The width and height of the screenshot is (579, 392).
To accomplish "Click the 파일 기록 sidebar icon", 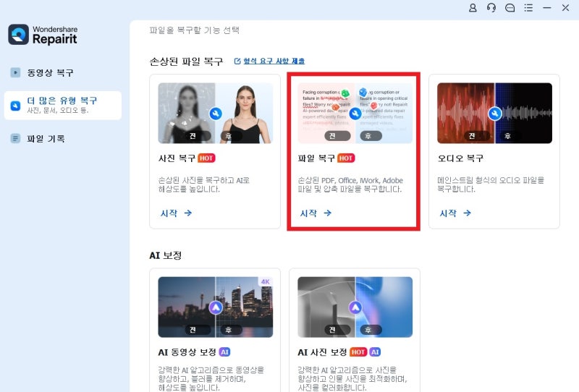I will (x=15, y=138).
